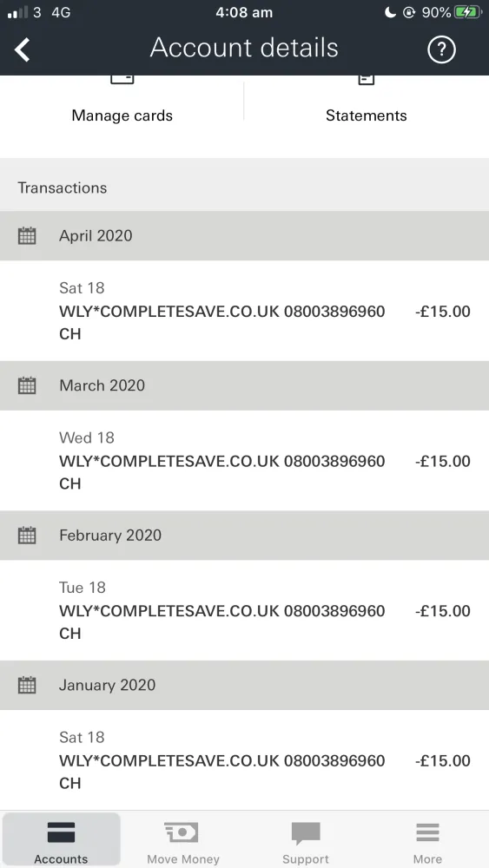Tap the Statements document icon
This screenshot has width=489, height=868.
point(366,80)
